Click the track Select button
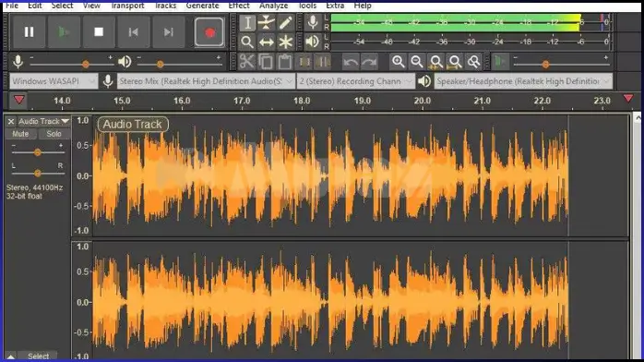 click(x=38, y=356)
